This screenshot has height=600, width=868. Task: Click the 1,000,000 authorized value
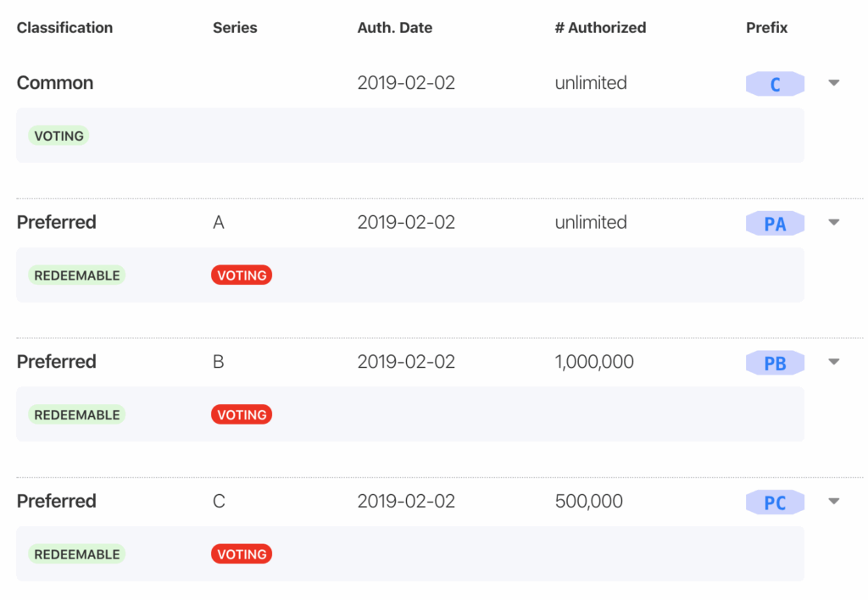click(x=594, y=362)
